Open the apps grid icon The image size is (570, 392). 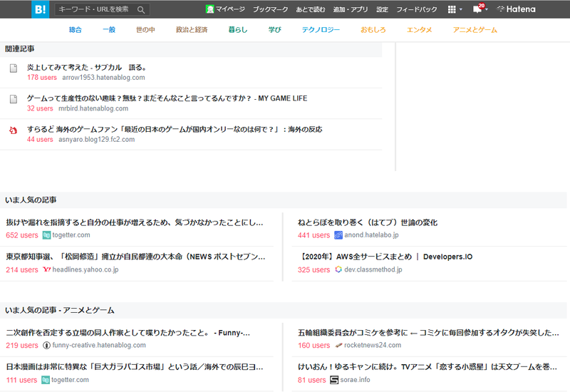(452, 9)
